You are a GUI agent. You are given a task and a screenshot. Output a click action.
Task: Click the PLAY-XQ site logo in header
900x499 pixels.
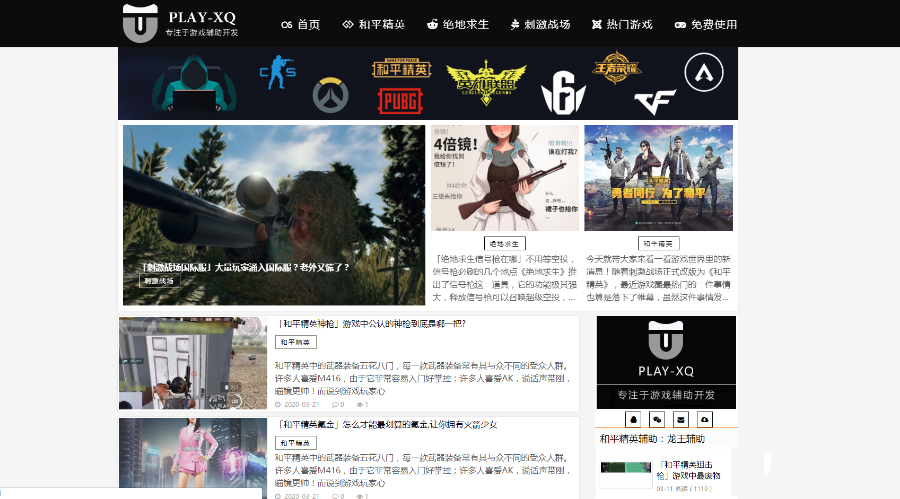(181, 23)
